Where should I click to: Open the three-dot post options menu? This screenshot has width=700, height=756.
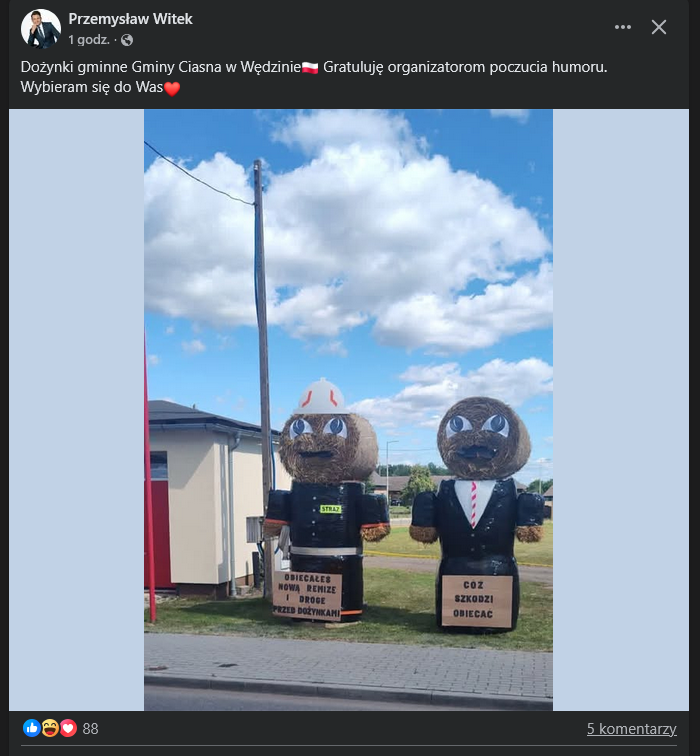(x=623, y=27)
